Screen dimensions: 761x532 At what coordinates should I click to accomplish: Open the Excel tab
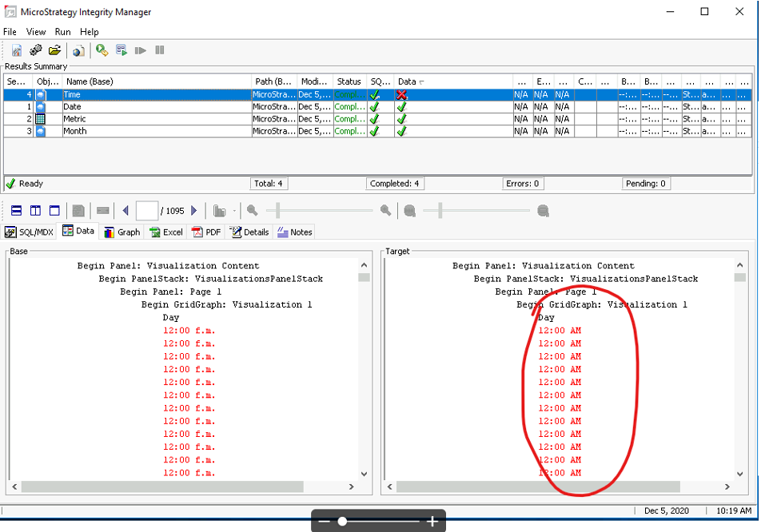click(x=166, y=232)
